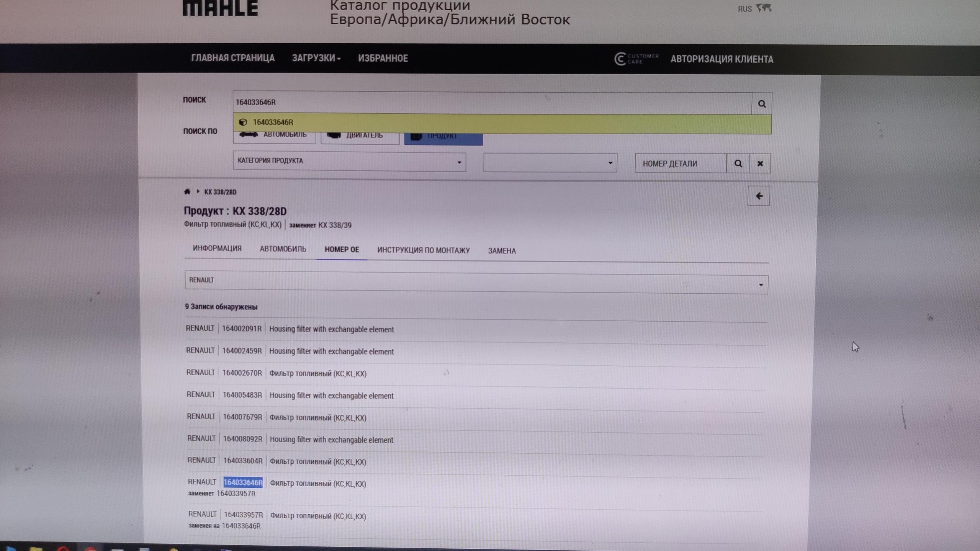Click the KX 338/28D breadcrumb

click(x=220, y=192)
